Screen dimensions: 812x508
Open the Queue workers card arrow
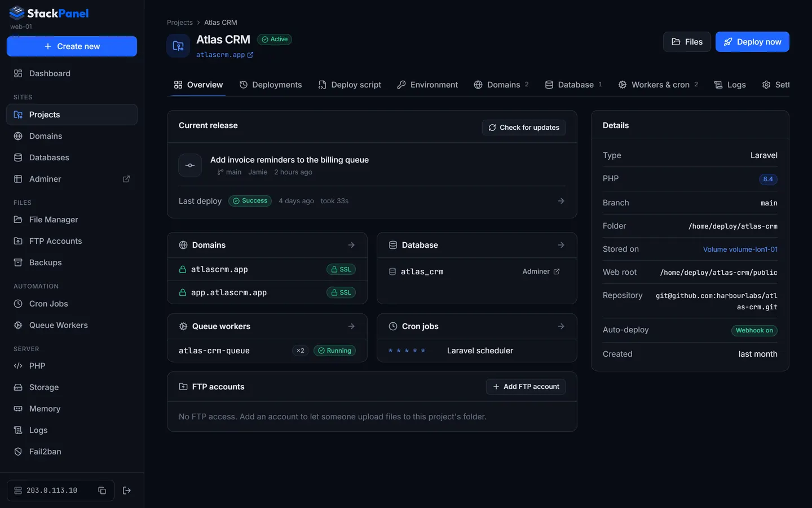[x=351, y=326]
